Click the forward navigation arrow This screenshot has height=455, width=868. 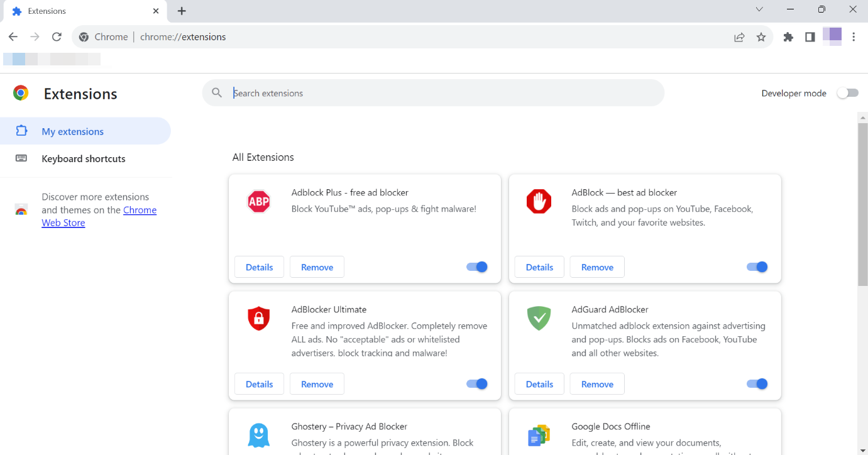(35, 37)
